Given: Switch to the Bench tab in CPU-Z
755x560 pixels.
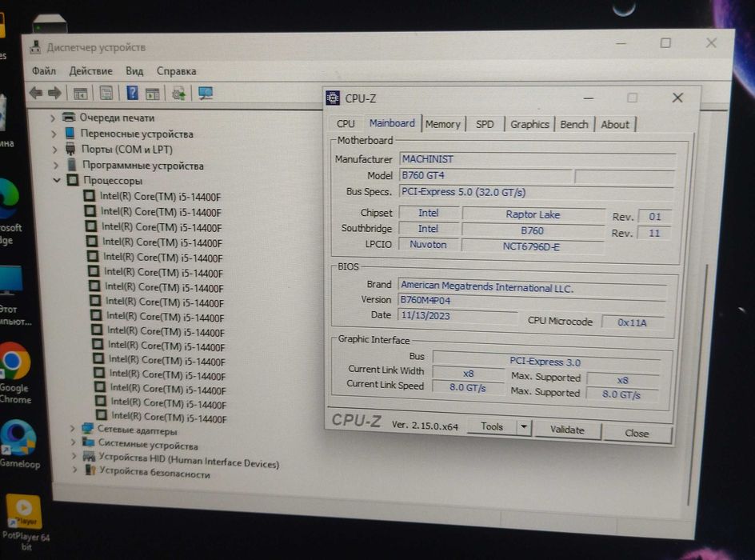Looking at the screenshot, I should 574,124.
